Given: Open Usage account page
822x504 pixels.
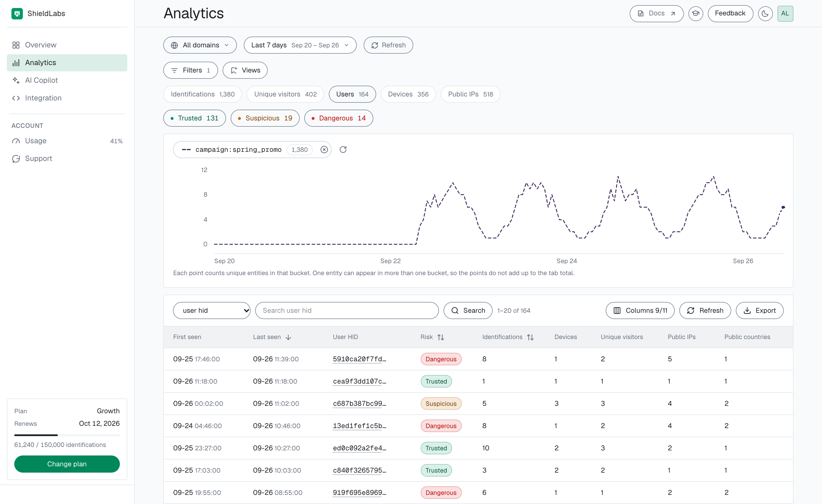Looking at the screenshot, I should pos(67,141).
